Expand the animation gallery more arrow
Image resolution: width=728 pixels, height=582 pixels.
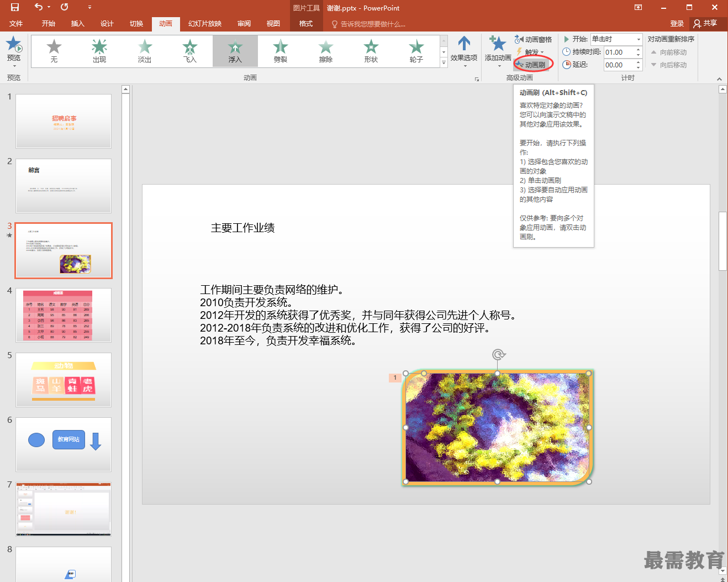(x=444, y=62)
